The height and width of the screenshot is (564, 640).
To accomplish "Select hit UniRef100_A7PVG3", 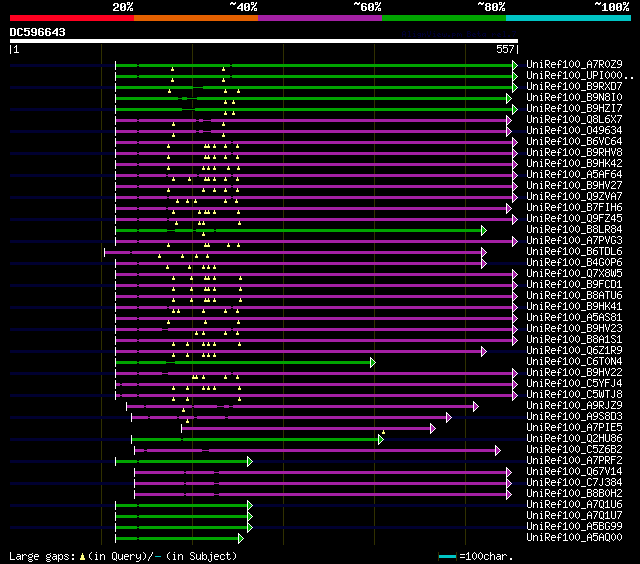I will pos(574,241).
